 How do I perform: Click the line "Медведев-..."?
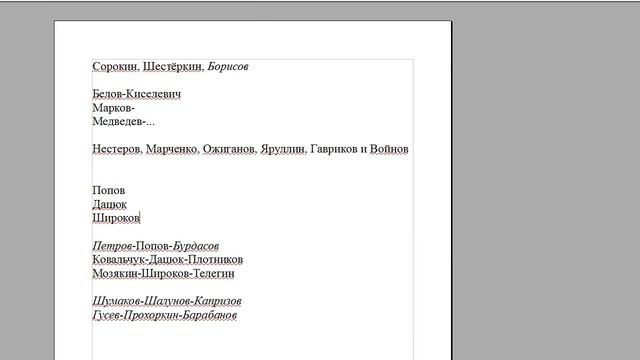(123, 121)
